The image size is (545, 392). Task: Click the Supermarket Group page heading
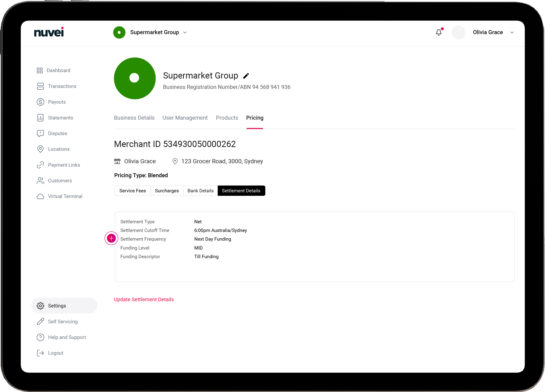[x=201, y=75]
